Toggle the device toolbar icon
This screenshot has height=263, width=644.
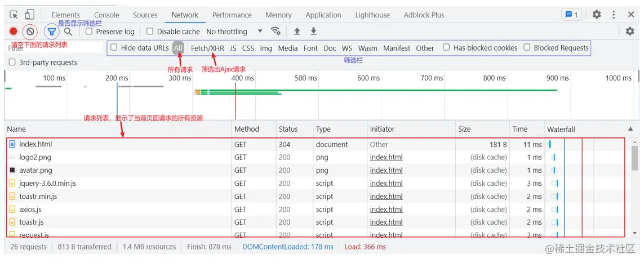pos(29,15)
